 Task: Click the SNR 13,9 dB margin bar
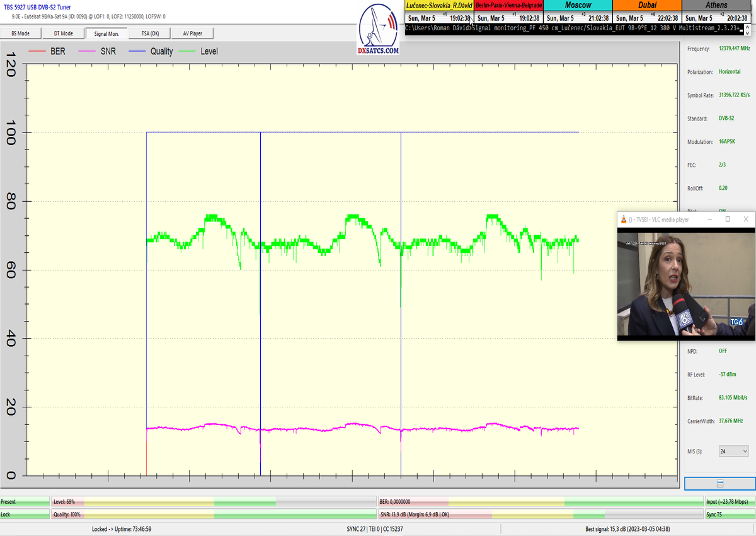(x=539, y=515)
